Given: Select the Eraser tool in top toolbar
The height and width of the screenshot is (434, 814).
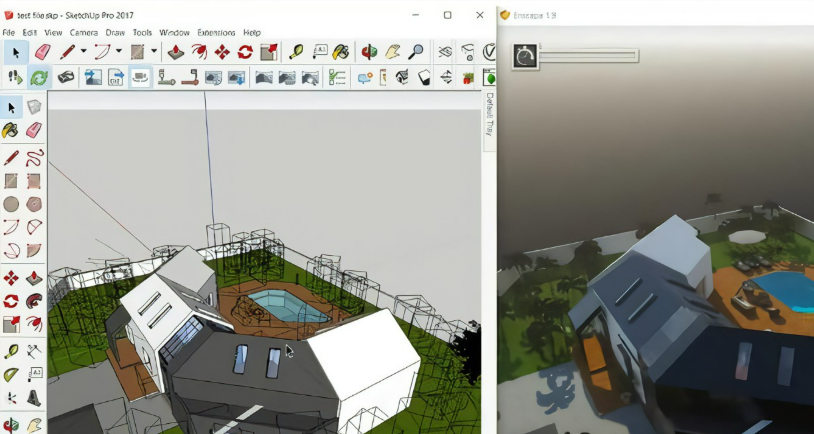Looking at the screenshot, I should click(x=43, y=52).
